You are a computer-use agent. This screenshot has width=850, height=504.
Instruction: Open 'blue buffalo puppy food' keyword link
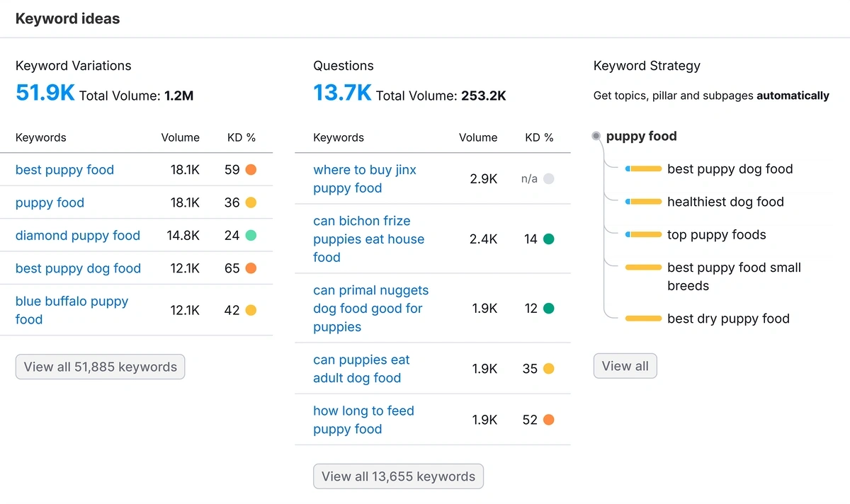[72, 310]
